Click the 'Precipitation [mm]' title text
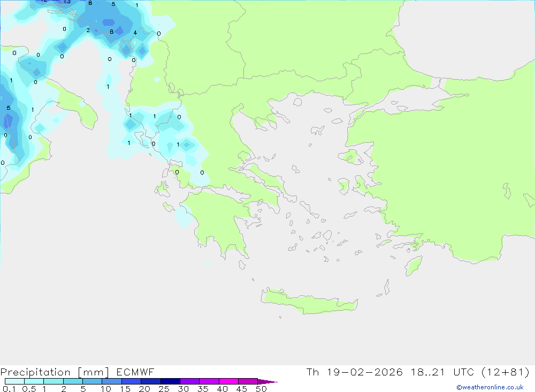535x392 pixels. (x=55, y=372)
